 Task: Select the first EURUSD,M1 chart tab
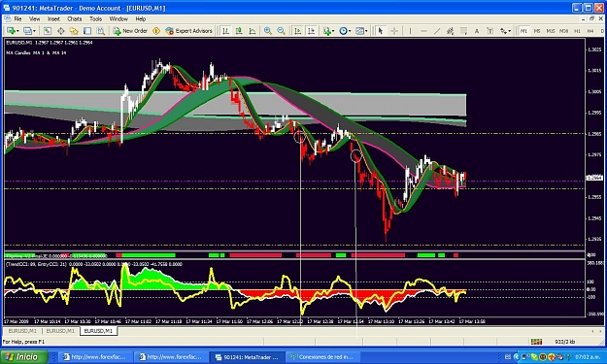22,331
